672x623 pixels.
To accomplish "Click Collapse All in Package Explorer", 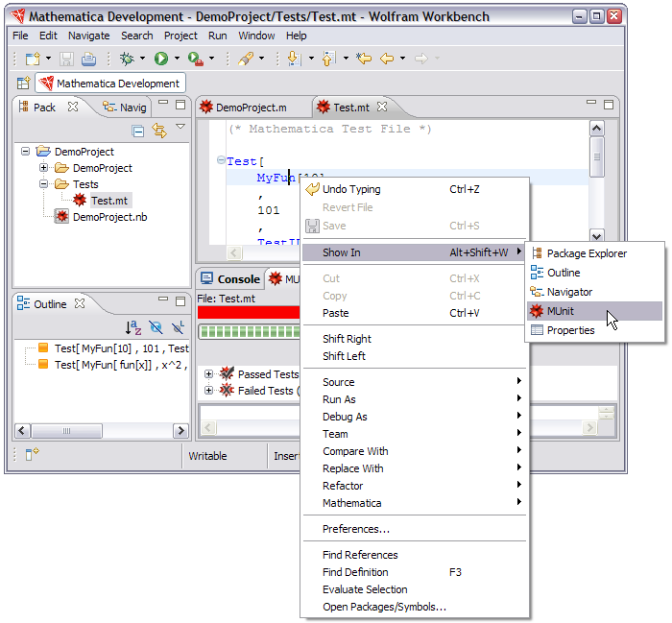I will [138, 131].
